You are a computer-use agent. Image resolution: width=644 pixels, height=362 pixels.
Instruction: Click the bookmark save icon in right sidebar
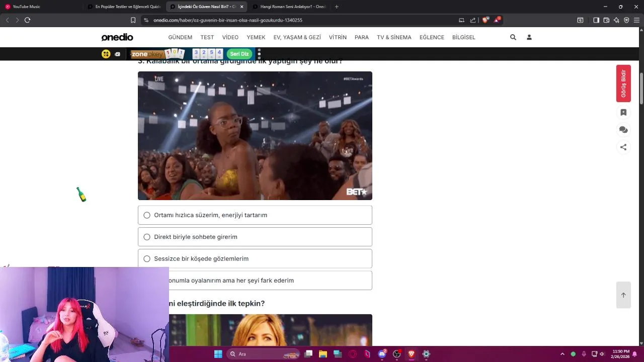pos(623,113)
